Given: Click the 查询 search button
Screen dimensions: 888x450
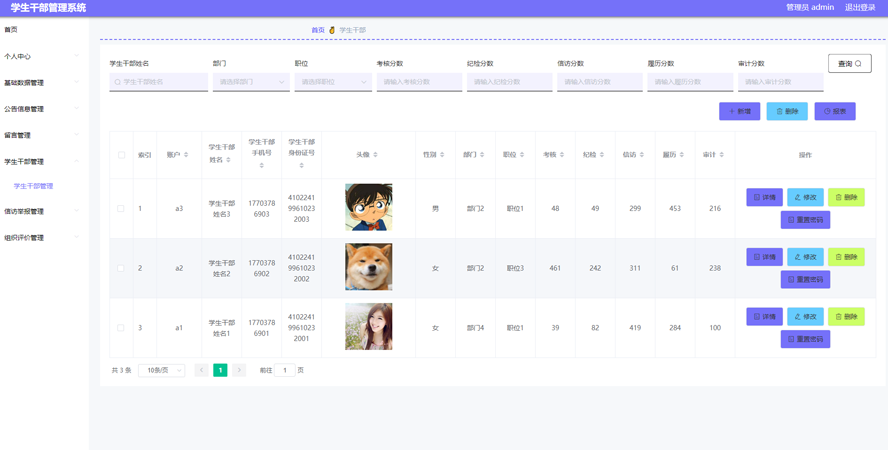Looking at the screenshot, I should (849, 63).
